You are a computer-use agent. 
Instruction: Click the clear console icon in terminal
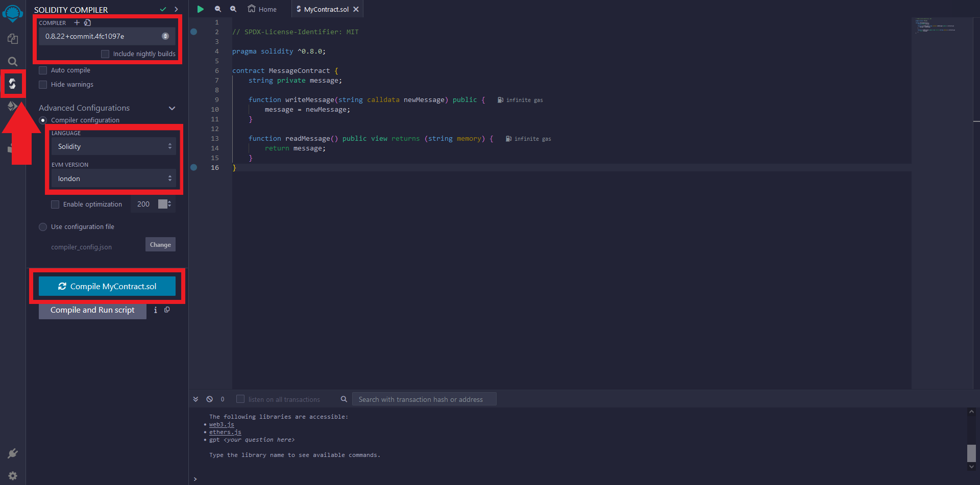[x=210, y=399]
